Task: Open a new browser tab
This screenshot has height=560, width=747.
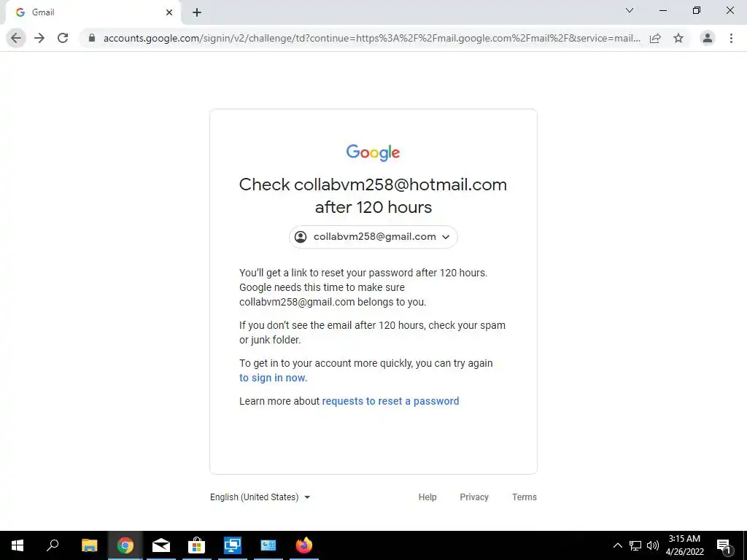Action: 197,13
